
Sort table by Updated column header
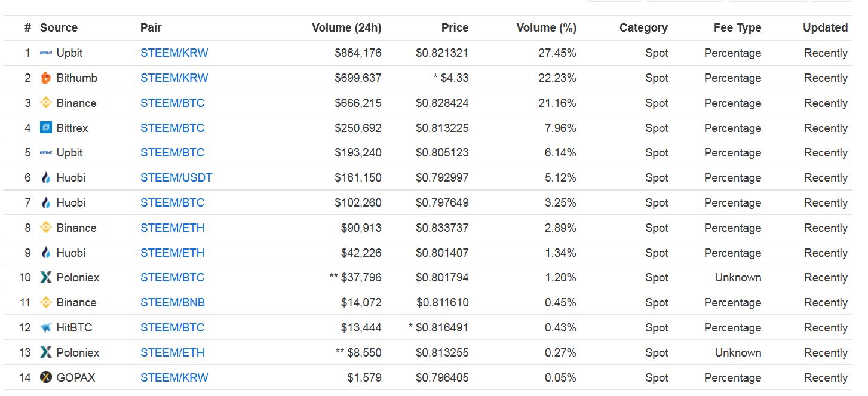tap(825, 28)
